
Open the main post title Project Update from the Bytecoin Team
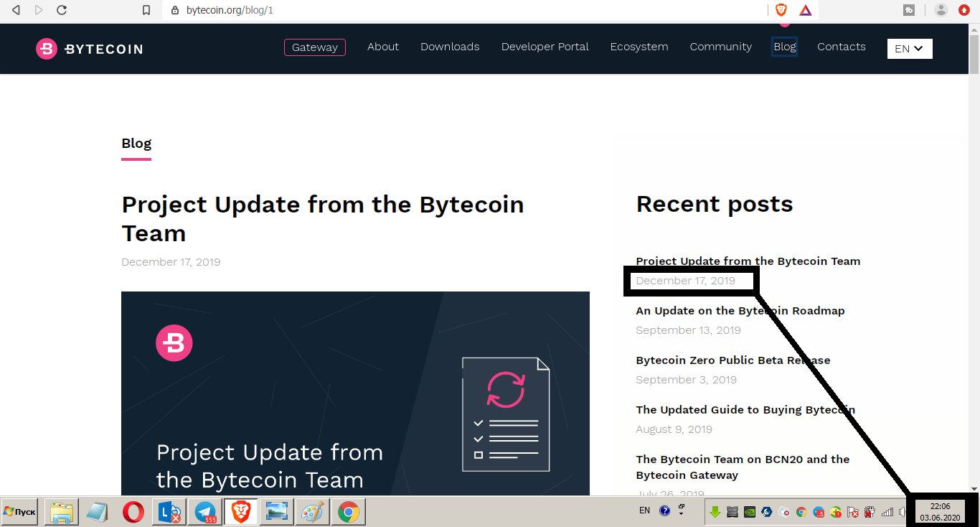pyautogui.click(x=323, y=218)
